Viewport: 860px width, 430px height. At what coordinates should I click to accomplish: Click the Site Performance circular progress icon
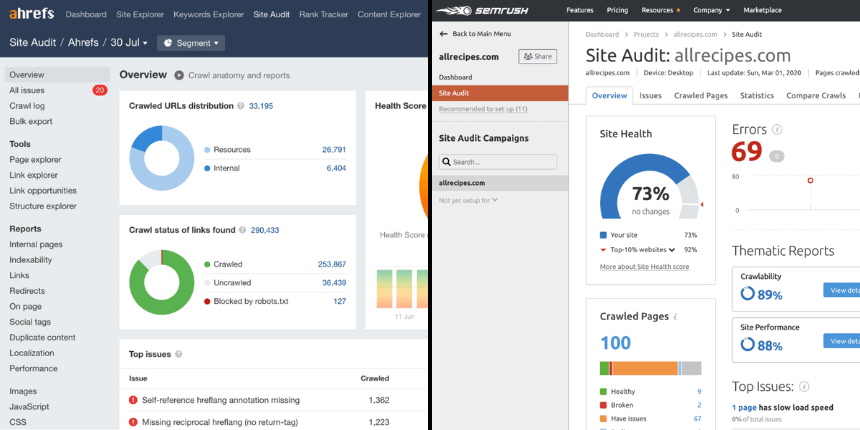[748, 344]
